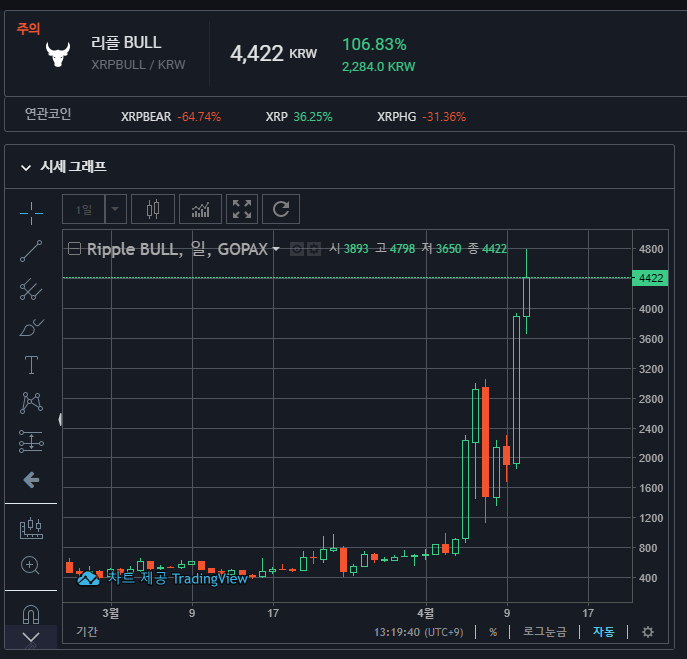Select the brush drawing tool
Viewport: 687px width, 659px height.
(31, 327)
